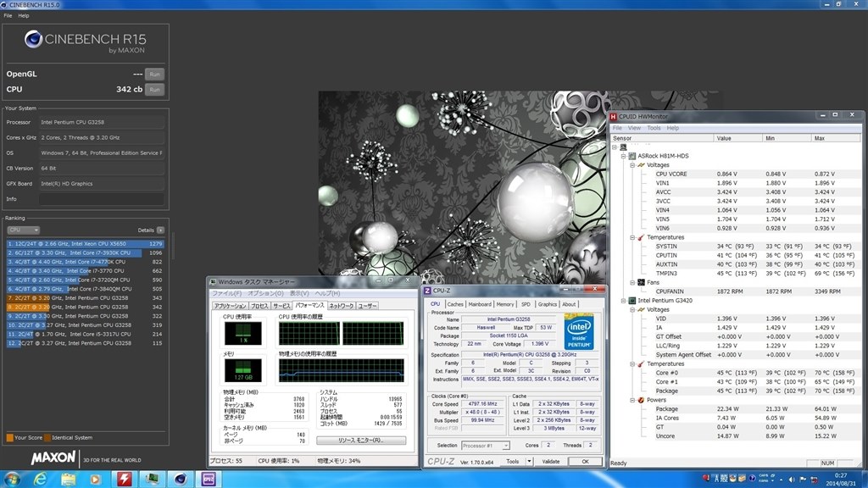Click the ASRock H81M-HDS motherboard icon
Image resolution: width=868 pixels, height=488 pixels.
coord(632,156)
